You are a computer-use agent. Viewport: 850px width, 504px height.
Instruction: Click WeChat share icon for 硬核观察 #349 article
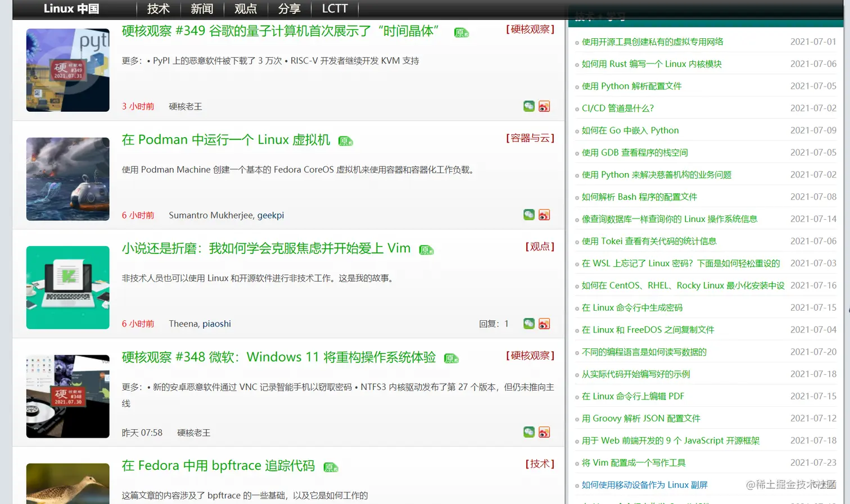(x=529, y=106)
